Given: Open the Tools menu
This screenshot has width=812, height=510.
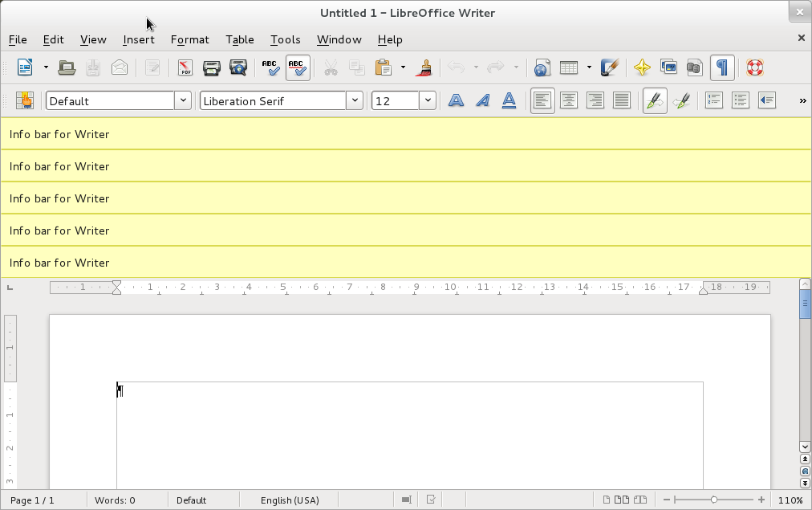Looking at the screenshot, I should [x=286, y=39].
